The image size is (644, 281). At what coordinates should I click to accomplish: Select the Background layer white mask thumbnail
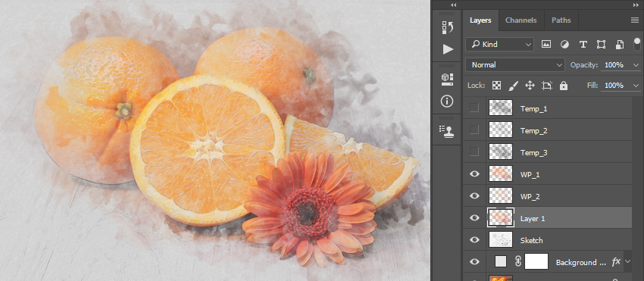(536, 262)
